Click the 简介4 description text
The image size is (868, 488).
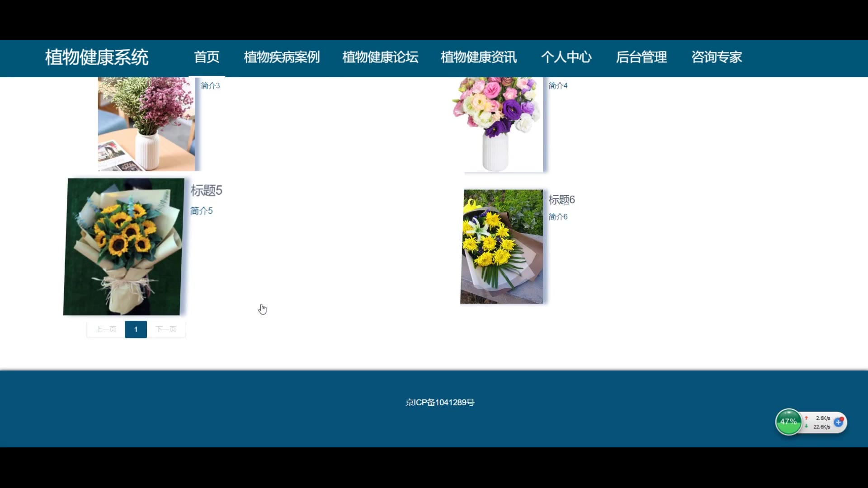pos(558,86)
